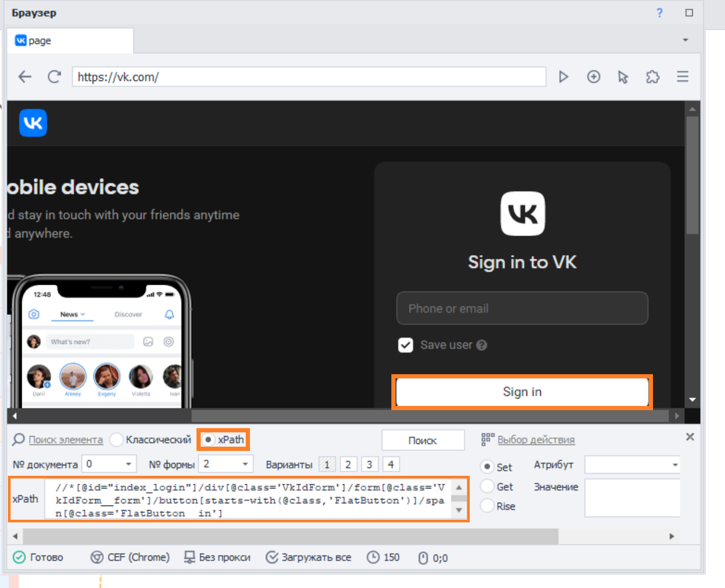Click the Phone or email field
This screenshot has width=725, height=588.
(x=522, y=308)
